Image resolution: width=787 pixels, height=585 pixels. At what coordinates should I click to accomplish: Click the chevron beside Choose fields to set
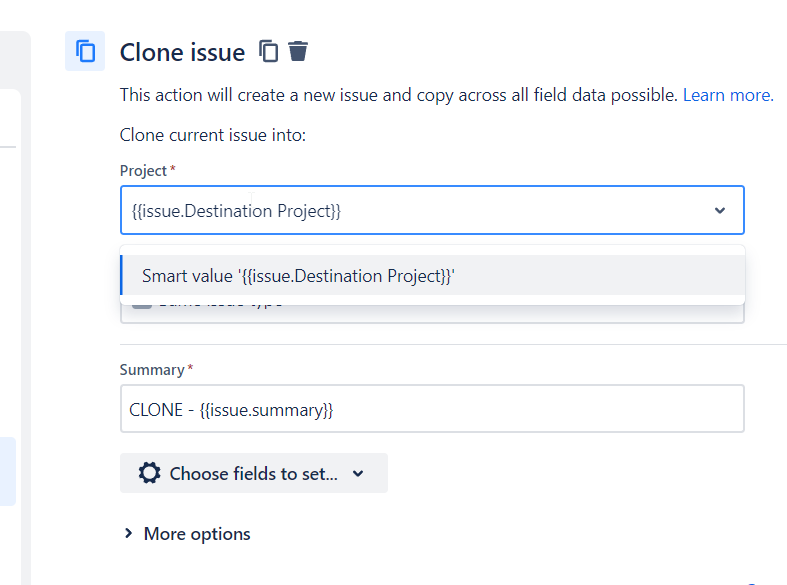(x=358, y=473)
